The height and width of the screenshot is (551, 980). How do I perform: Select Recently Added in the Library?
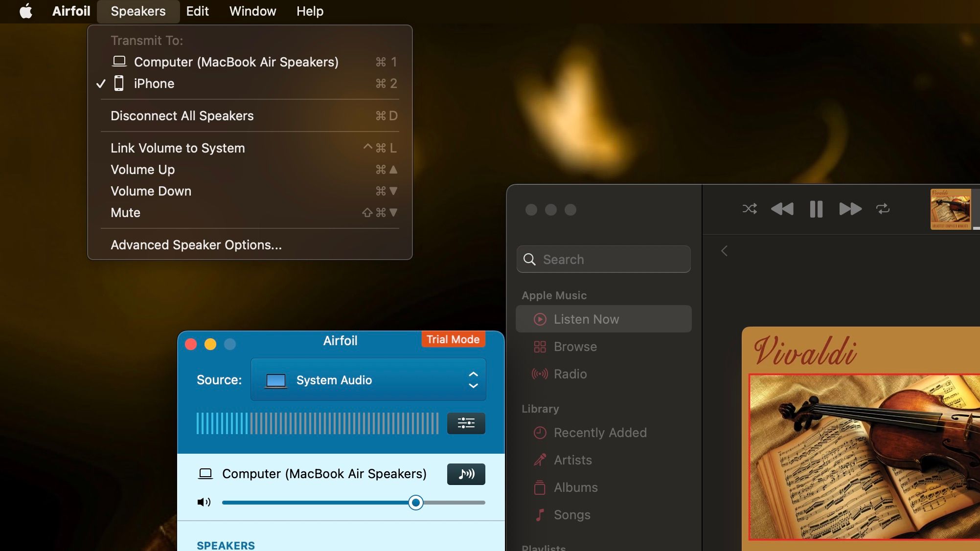click(x=599, y=433)
